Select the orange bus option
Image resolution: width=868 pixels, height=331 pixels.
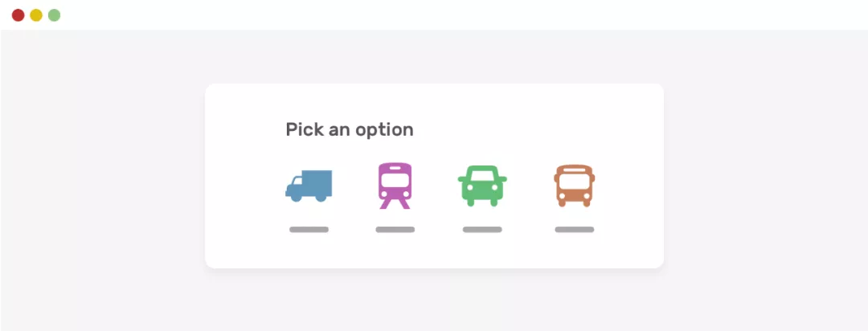click(574, 186)
